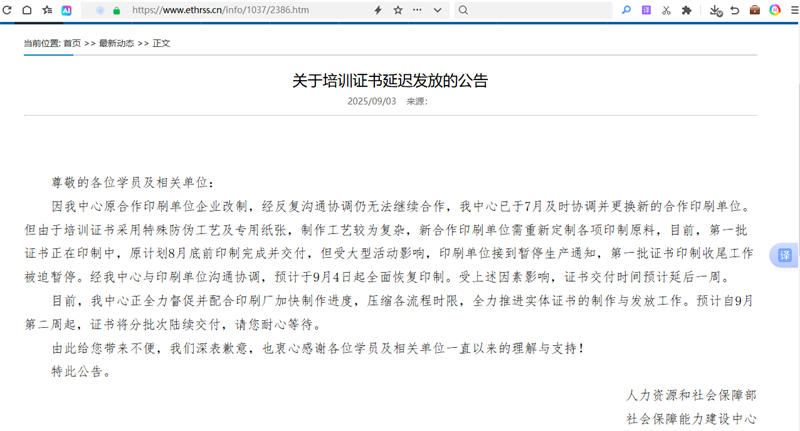Screen dimensions: 800x431
Task: Reload the current page
Action: coord(8,10)
